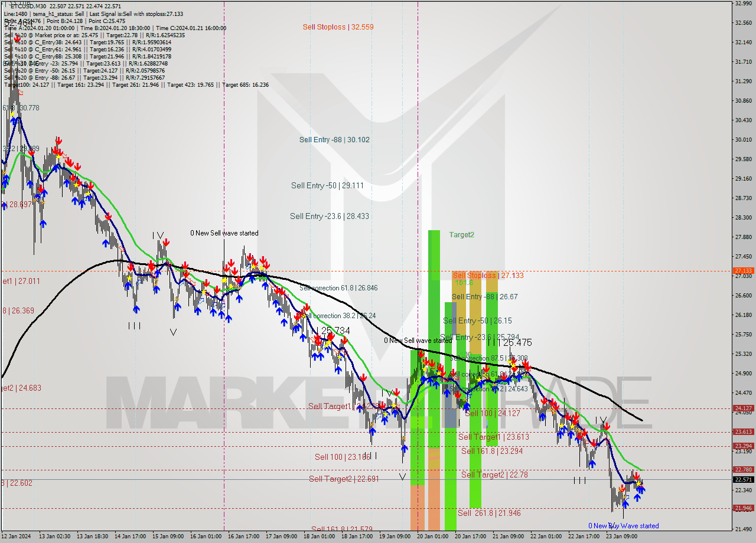756x543 pixels.
Task: Click the 'Sell 100 | 24.127' label
Action: [493, 413]
